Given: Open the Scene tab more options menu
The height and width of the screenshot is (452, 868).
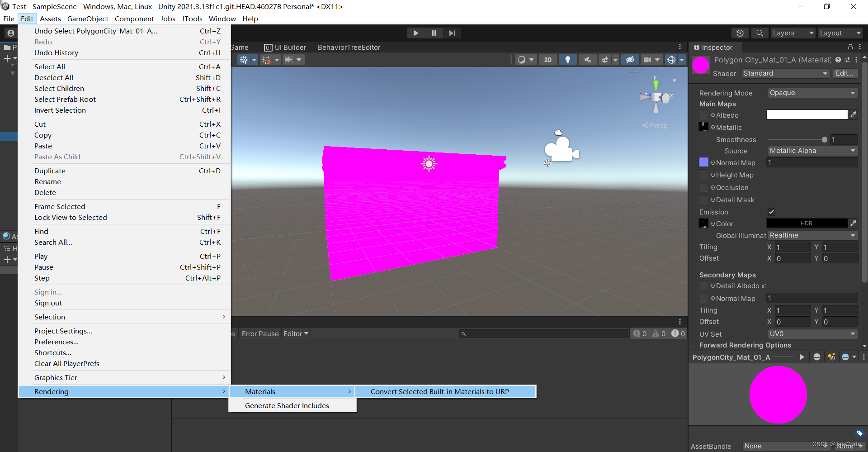Looking at the screenshot, I should [x=680, y=47].
